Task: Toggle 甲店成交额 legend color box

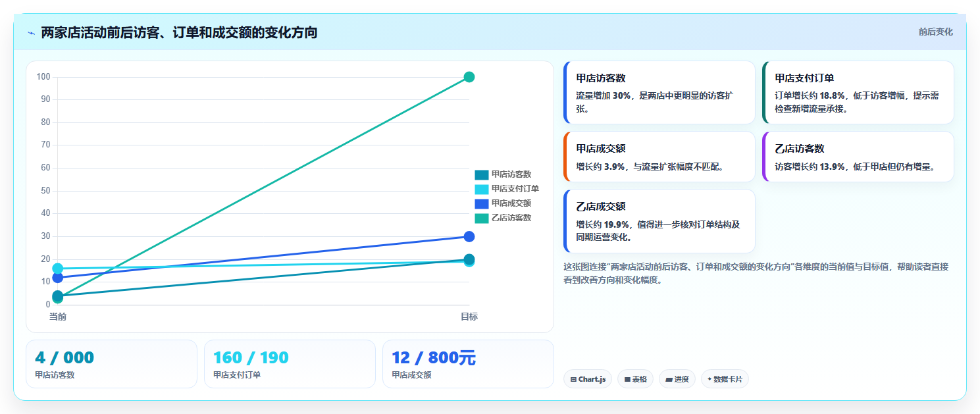Action: (x=482, y=203)
